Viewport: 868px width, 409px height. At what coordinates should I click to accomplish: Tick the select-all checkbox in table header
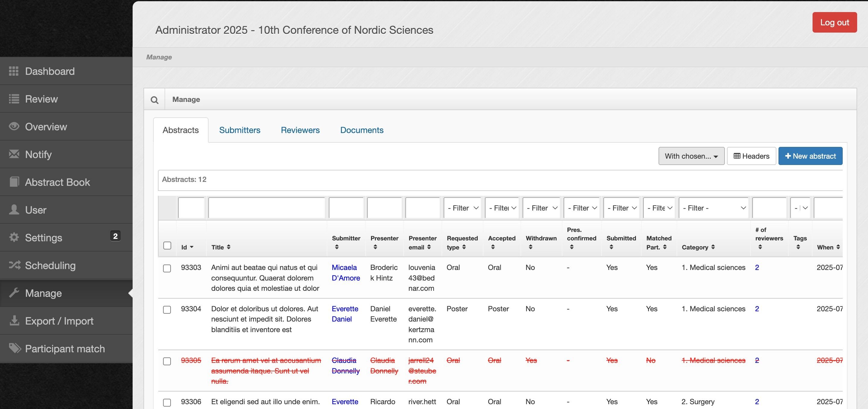167,246
